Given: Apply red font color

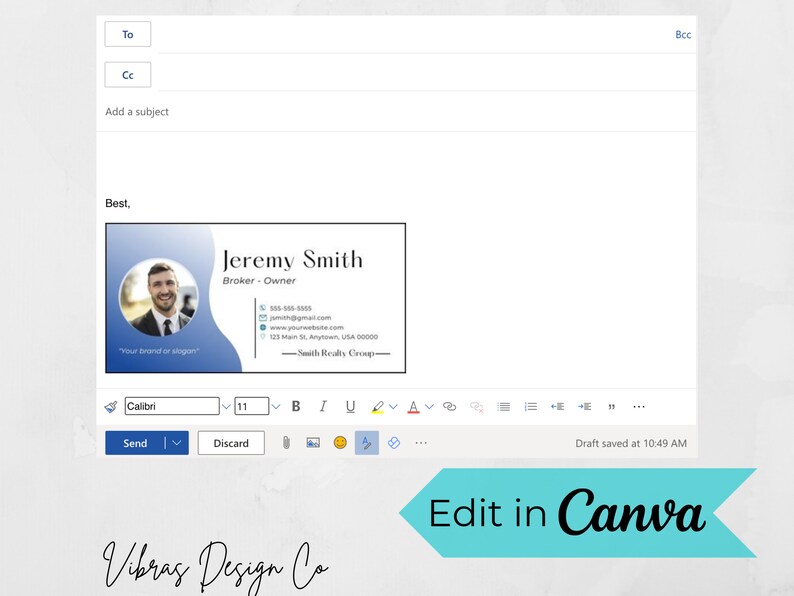Looking at the screenshot, I should coord(413,407).
